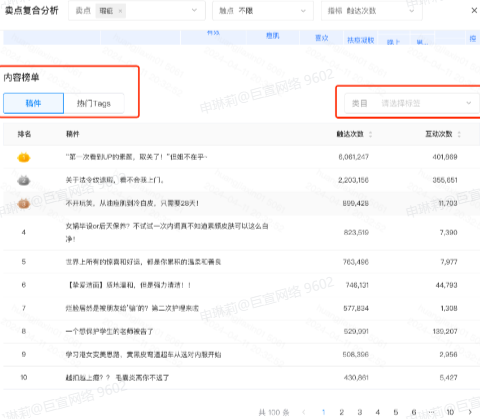Sort by 触达次数 column arrows
The width and height of the screenshot is (480, 419).
tap(370, 134)
